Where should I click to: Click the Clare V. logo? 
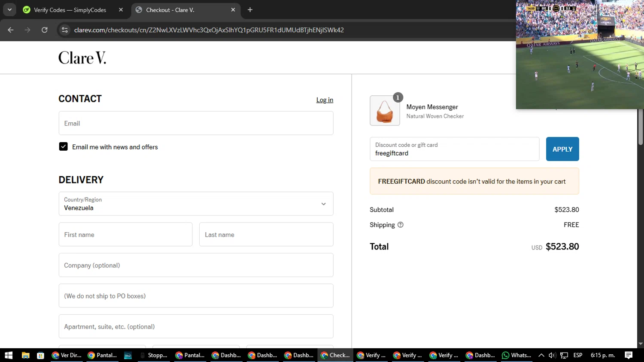[82, 58]
